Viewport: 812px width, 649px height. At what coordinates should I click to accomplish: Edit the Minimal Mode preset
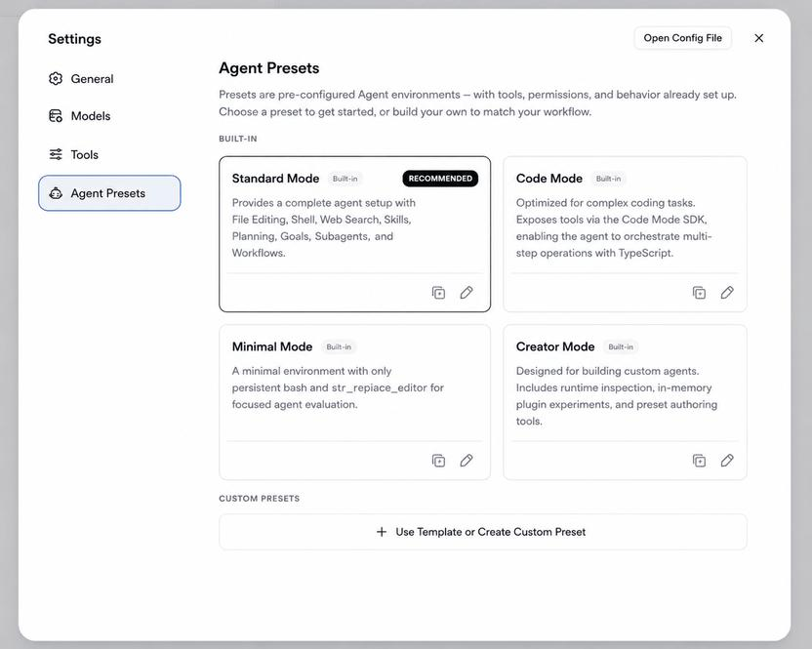click(x=467, y=461)
